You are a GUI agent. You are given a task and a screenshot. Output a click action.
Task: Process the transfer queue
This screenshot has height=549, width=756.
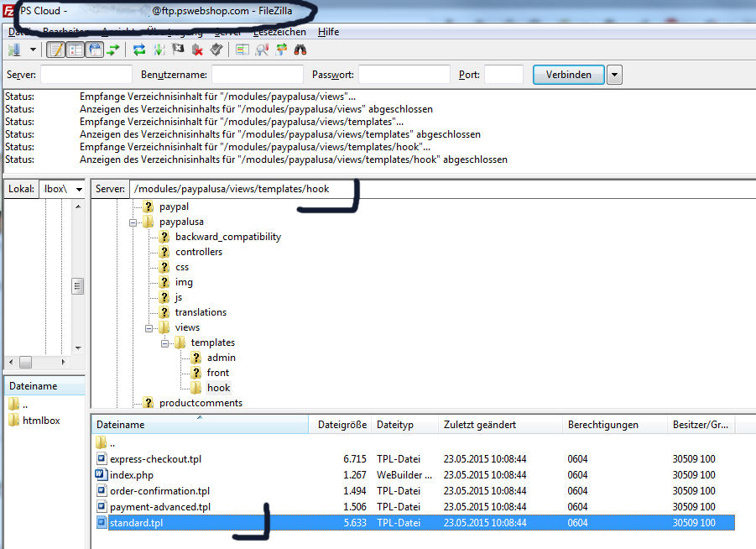point(159,50)
